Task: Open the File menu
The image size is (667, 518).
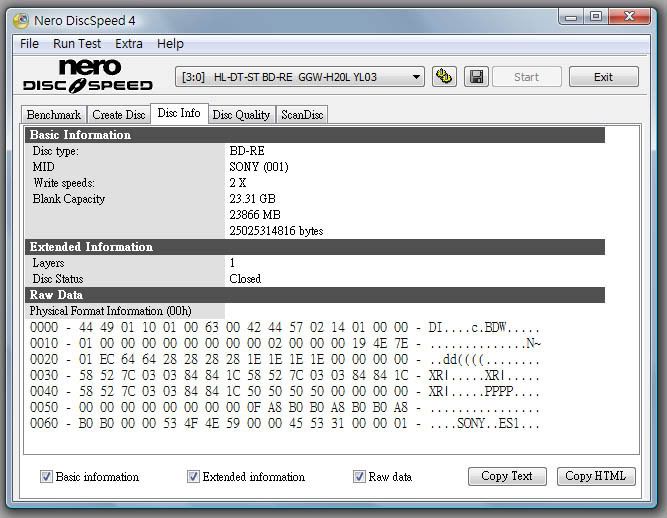Action: pos(29,43)
